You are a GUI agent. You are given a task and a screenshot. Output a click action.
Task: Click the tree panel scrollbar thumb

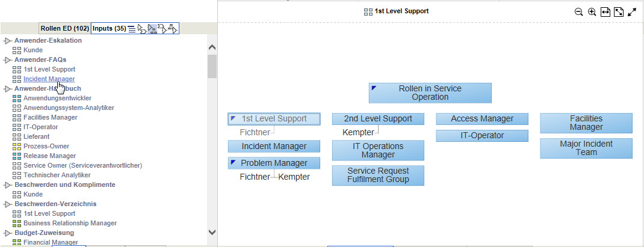(212, 66)
